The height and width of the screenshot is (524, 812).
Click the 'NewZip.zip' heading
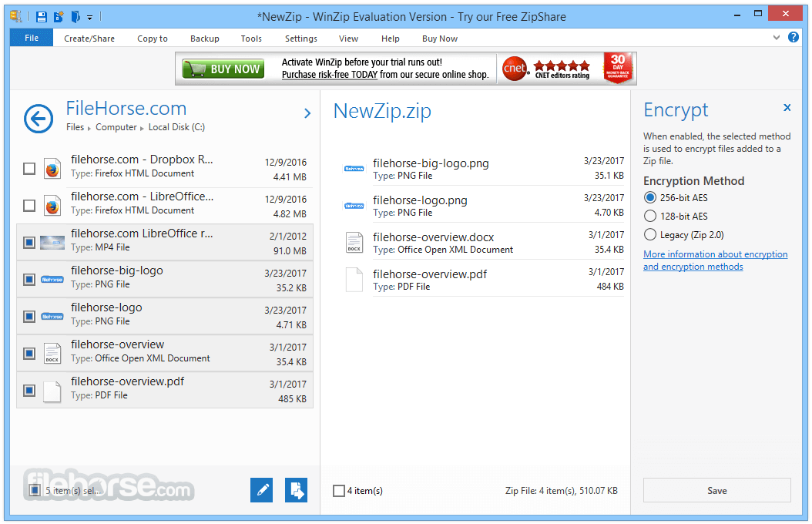(382, 111)
